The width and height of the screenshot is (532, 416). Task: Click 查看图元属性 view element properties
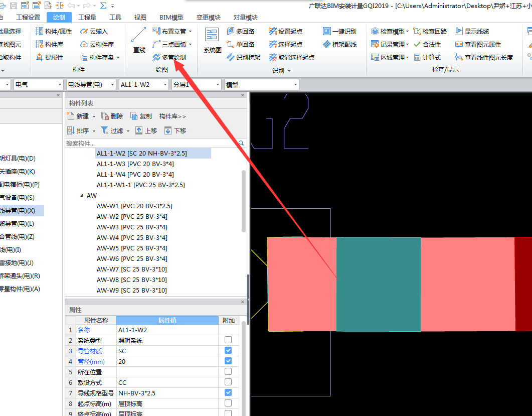[x=478, y=44]
